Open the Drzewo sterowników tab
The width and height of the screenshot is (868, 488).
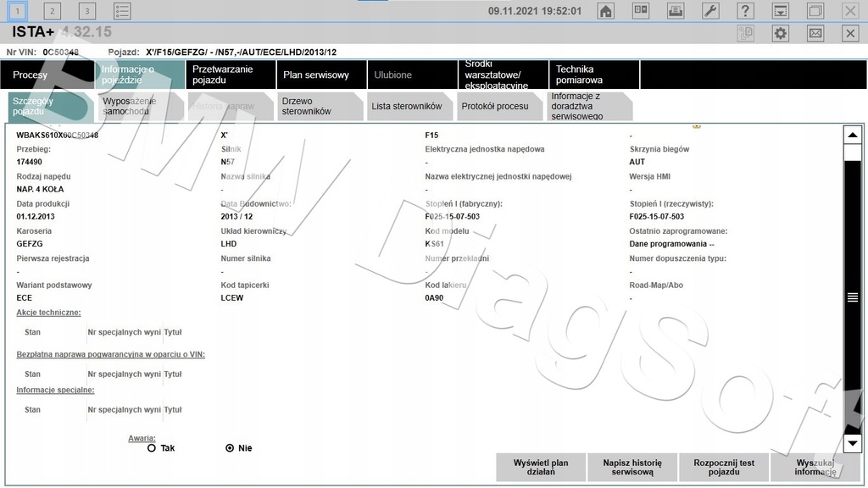(307, 106)
